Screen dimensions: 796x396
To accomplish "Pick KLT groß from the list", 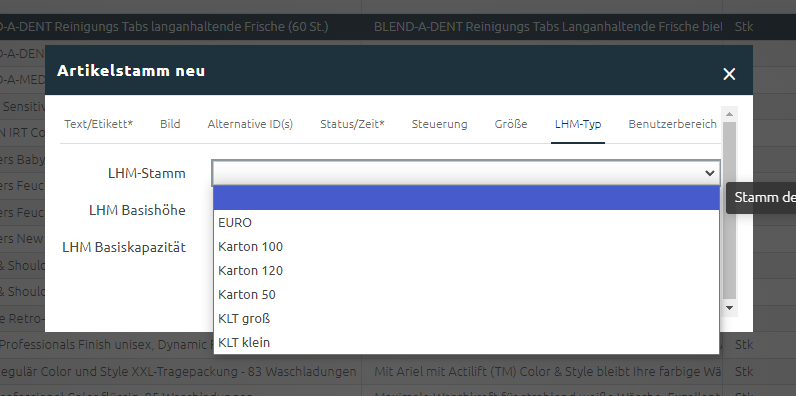I will click(x=466, y=318).
